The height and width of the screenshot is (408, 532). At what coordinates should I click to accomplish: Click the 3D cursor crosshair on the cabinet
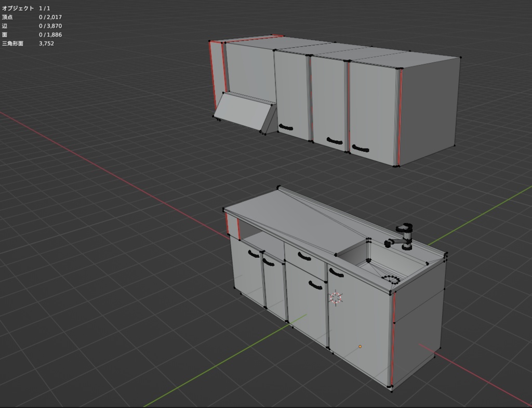tap(336, 298)
